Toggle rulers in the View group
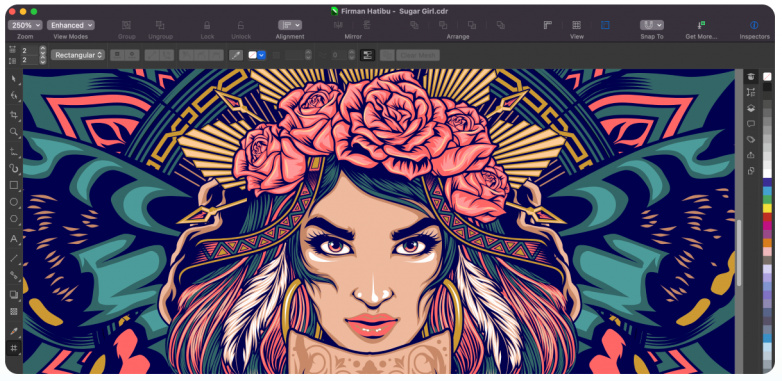 (x=548, y=25)
